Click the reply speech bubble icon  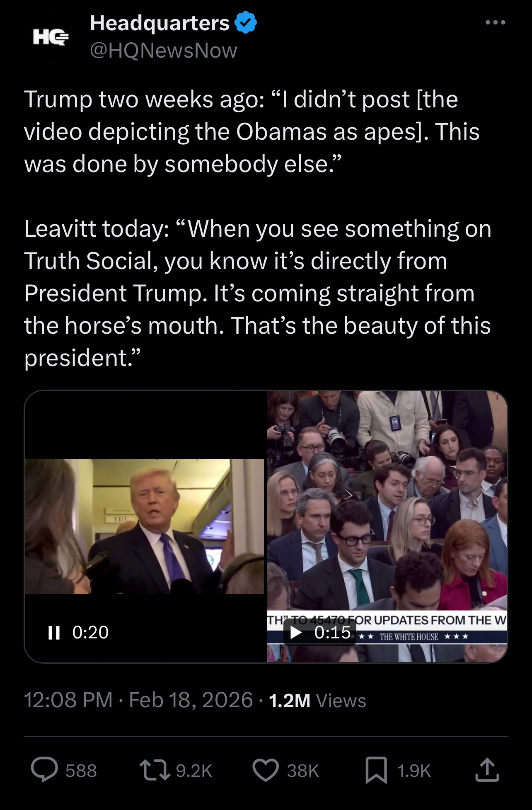44,770
